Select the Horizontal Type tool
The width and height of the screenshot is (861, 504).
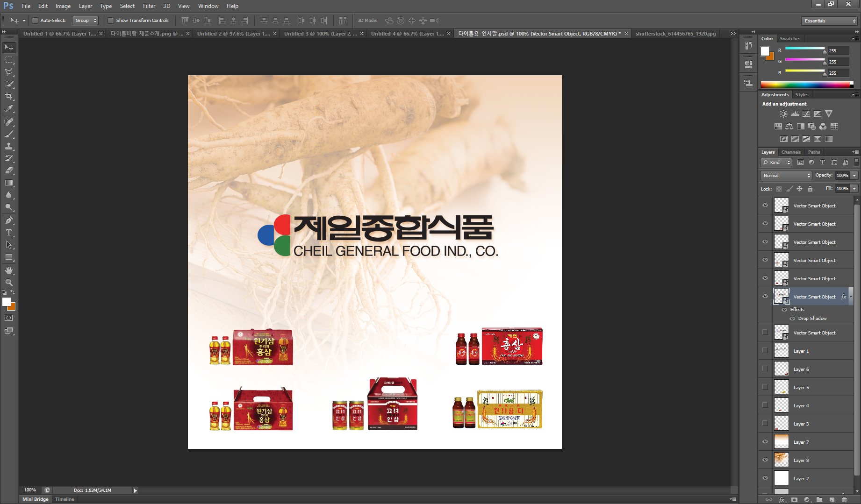pyautogui.click(x=9, y=233)
